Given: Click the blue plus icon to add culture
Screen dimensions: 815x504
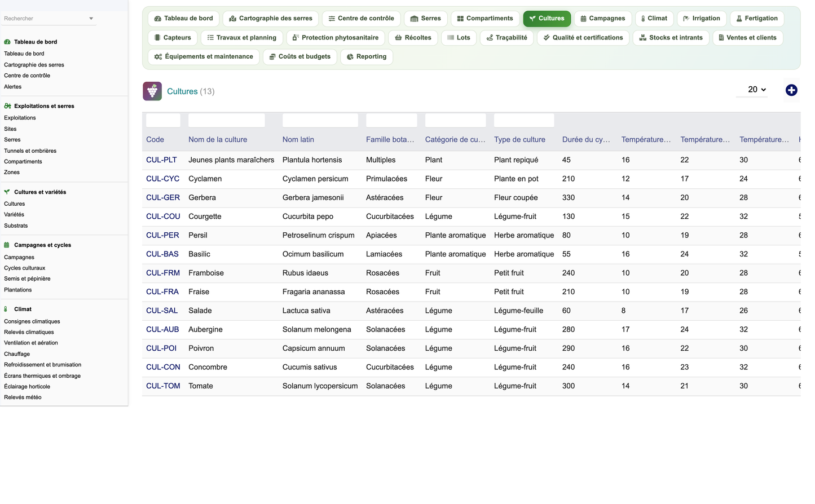Looking at the screenshot, I should click(x=791, y=90).
